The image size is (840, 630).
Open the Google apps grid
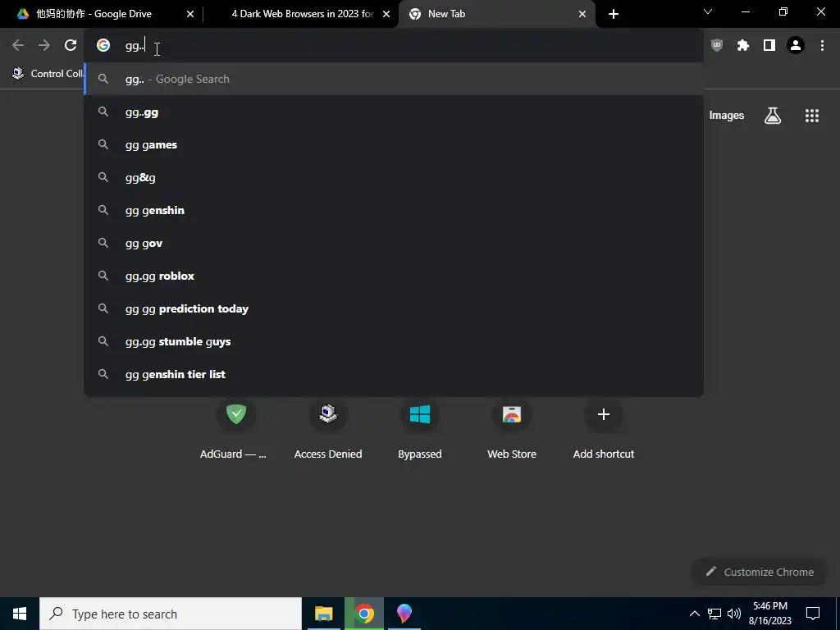click(x=811, y=116)
